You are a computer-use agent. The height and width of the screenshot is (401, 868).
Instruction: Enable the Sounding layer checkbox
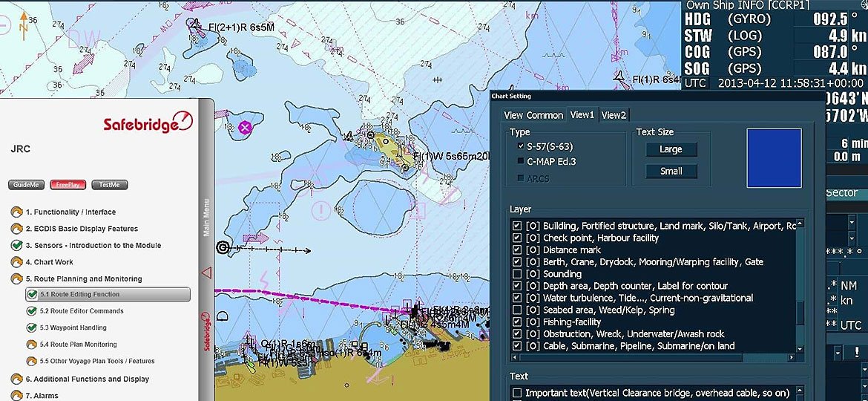coord(517,274)
